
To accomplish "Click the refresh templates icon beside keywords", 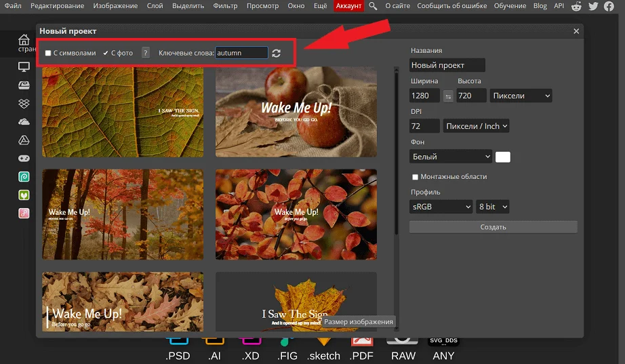I will point(276,53).
